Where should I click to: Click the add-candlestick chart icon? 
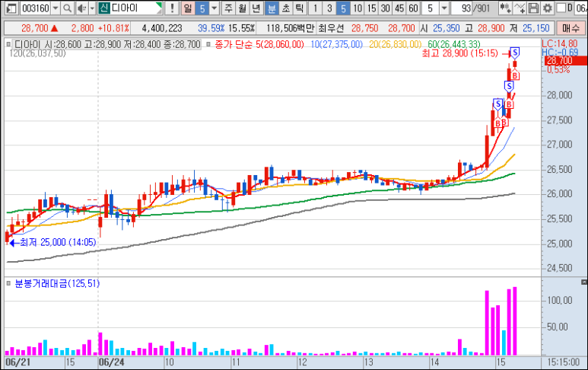pyautogui.click(x=505, y=8)
